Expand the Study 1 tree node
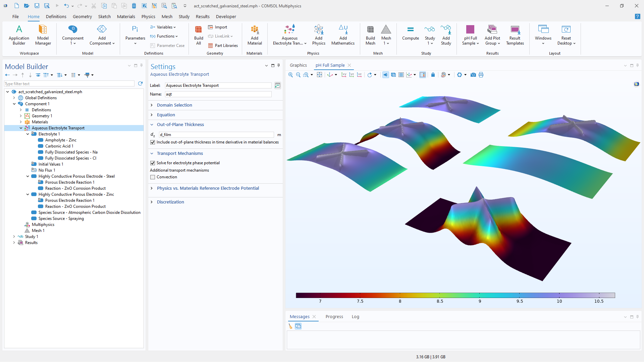644x362 pixels. pyautogui.click(x=14, y=237)
